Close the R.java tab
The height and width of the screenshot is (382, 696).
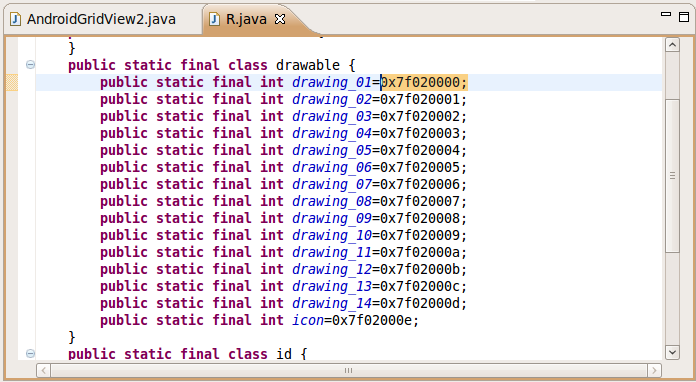(x=280, y=20)
